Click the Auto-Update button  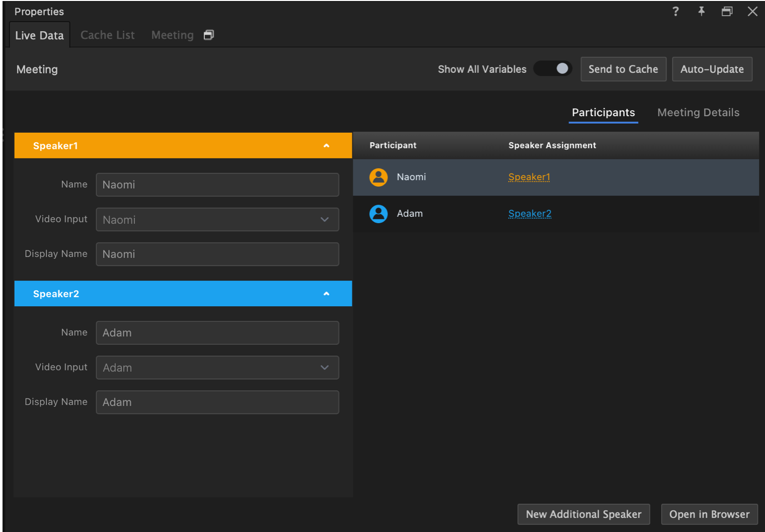click(712, 69)
